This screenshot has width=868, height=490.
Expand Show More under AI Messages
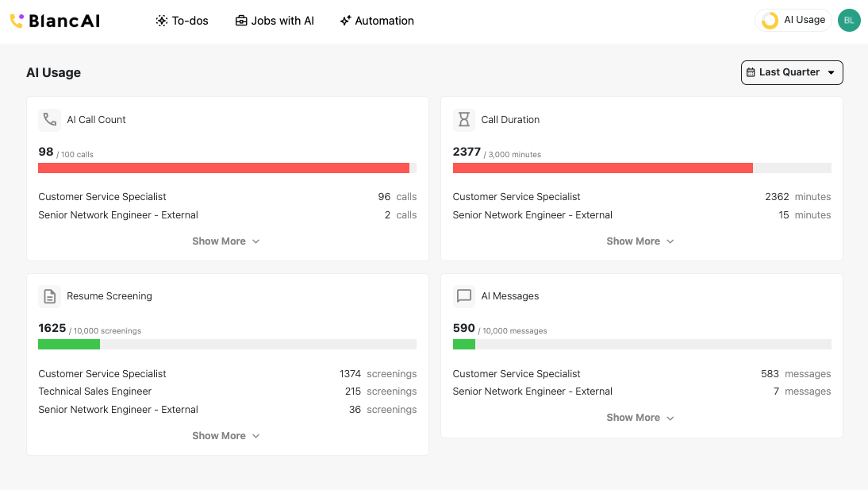640,418
